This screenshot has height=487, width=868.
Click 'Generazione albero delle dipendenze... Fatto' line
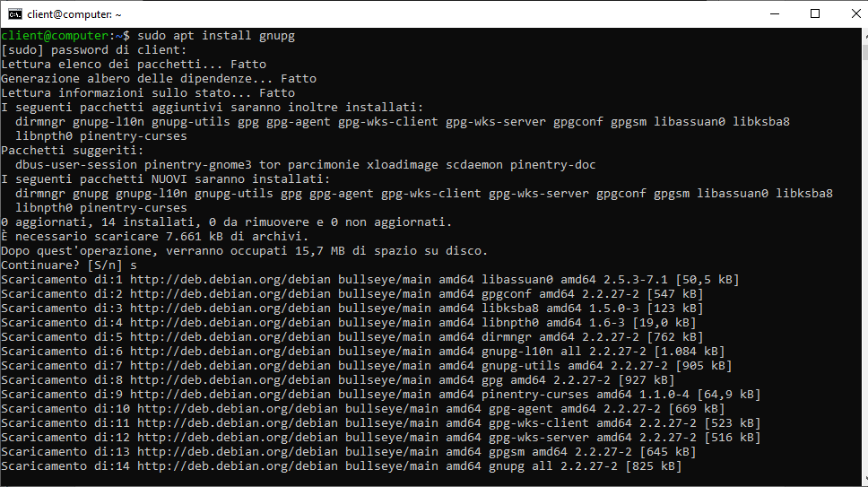point(159,79)
